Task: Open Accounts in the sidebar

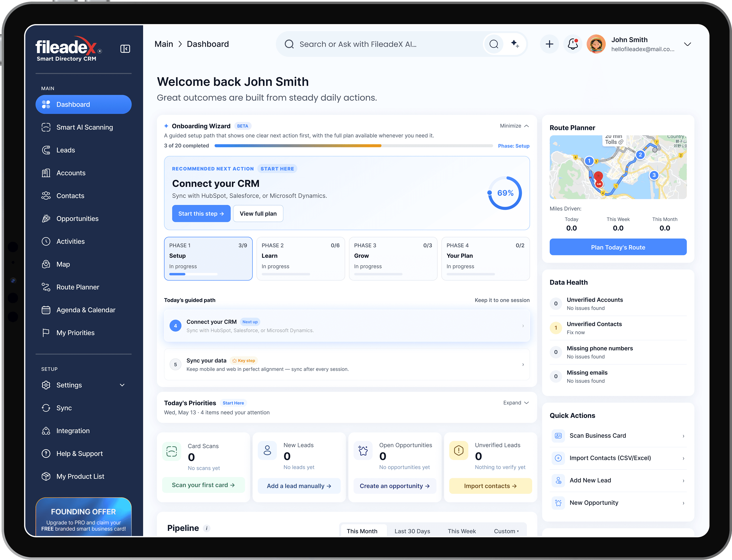Action: click(x=83, y=173)
